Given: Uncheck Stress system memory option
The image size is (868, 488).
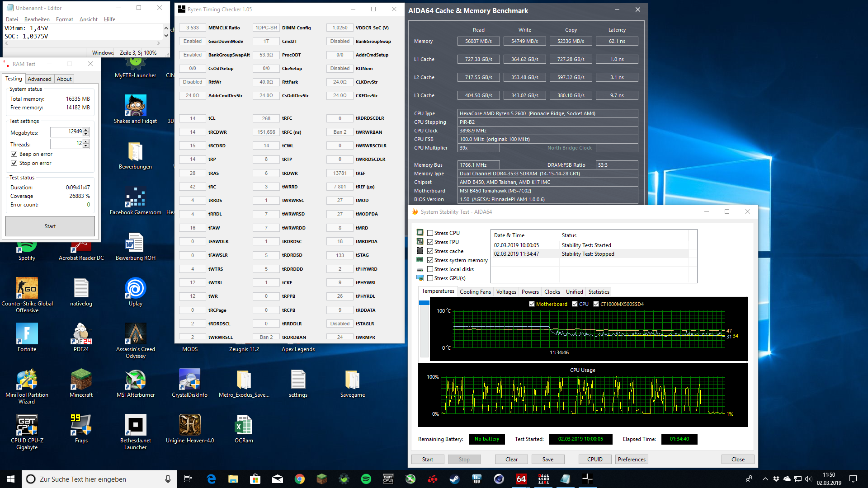Looking at the screenshot, I should tap(430, 260).
